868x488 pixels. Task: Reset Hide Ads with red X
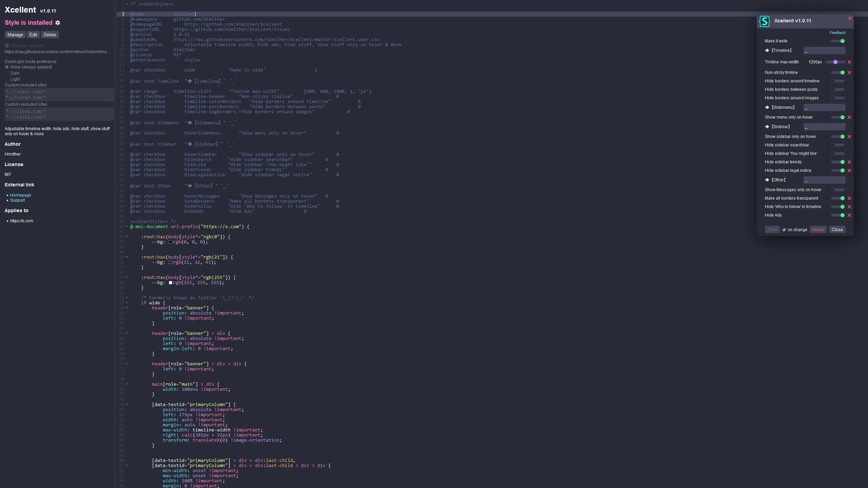[x=849, y=215]
